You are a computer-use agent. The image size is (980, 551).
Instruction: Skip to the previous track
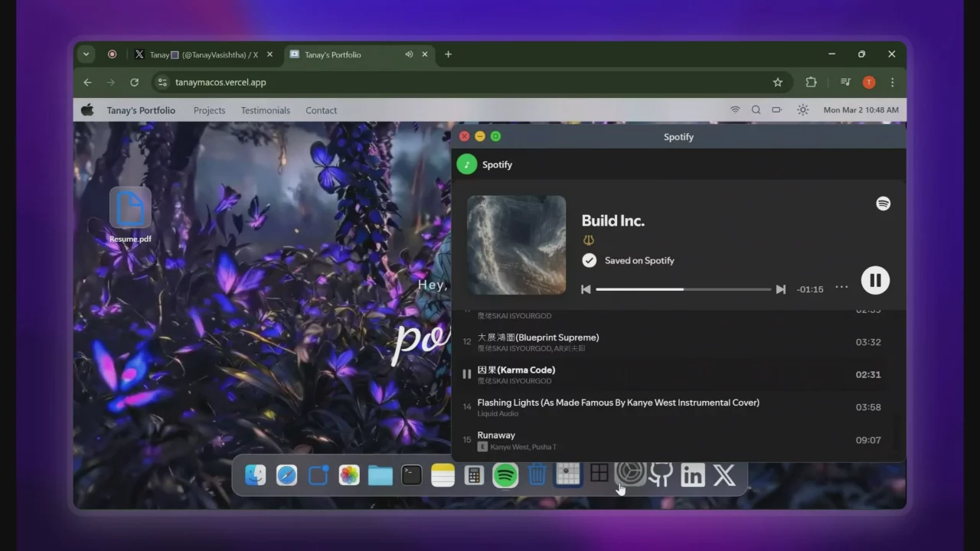pos(586,289)
